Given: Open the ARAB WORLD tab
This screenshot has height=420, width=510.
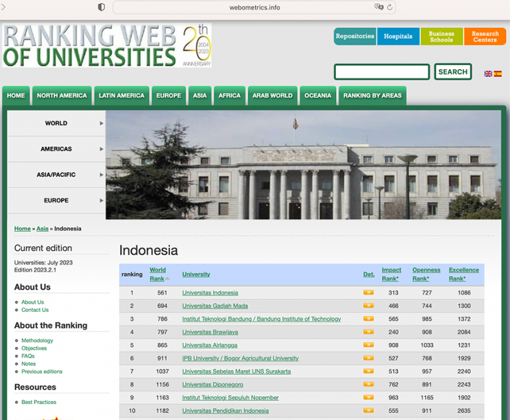Looking at the screenshot, I should 272,96.
